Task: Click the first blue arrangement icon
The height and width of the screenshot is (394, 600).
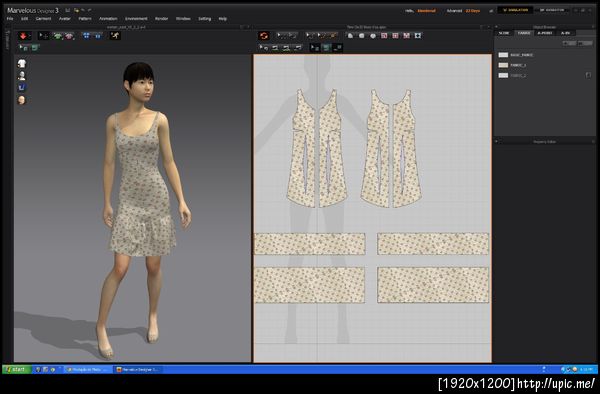Action: click(x=86, y=36)
